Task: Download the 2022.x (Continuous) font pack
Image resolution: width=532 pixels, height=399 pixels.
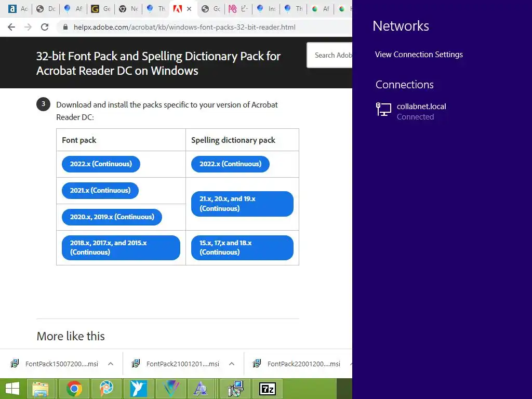Action: pos(101,164)
